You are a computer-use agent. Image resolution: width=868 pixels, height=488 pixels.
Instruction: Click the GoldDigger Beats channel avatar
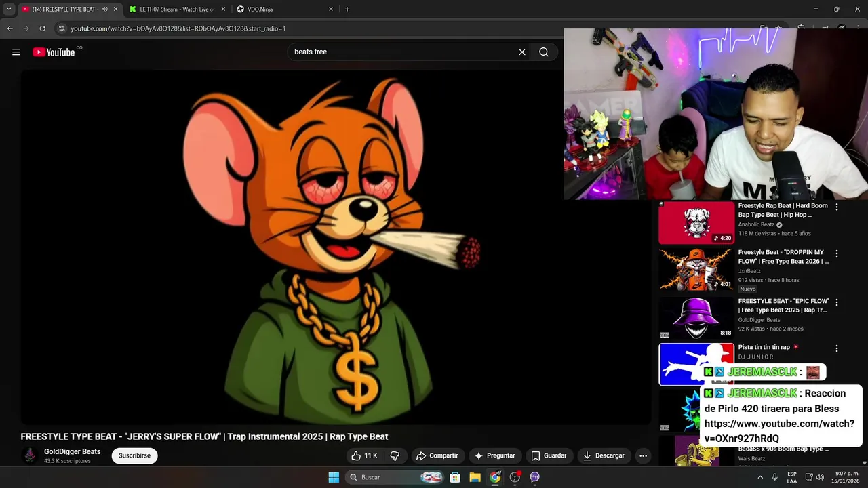tap(30, 455)
